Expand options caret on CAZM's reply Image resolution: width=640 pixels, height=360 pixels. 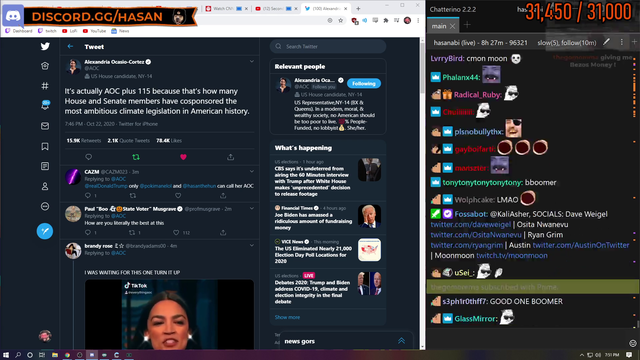251,171
